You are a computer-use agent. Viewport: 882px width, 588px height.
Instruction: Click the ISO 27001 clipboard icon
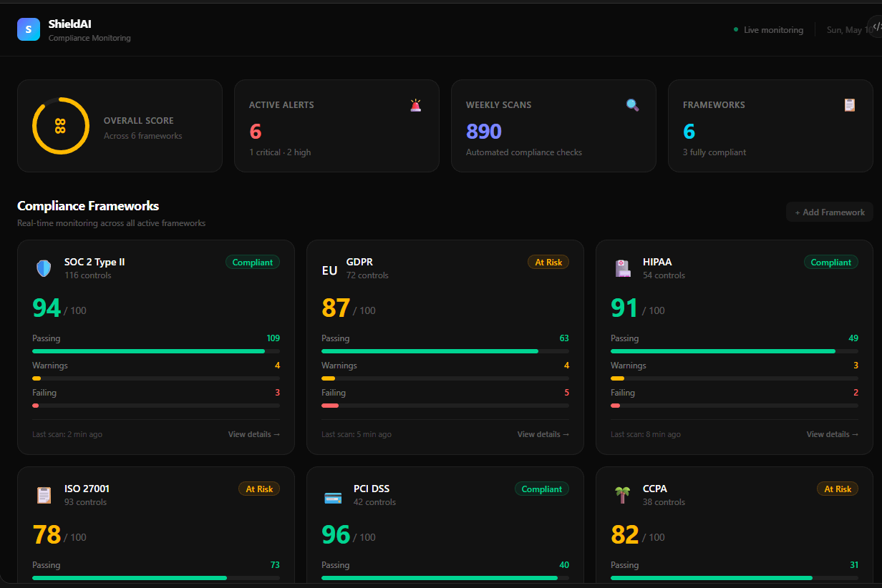pyautogui.click(x=44, y=495)
